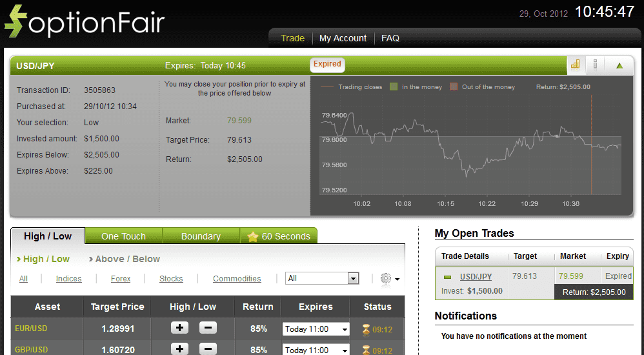The image size is (644, 355).
Task: Click the hourglass icon in EUR/USD status
Action: 366,329
